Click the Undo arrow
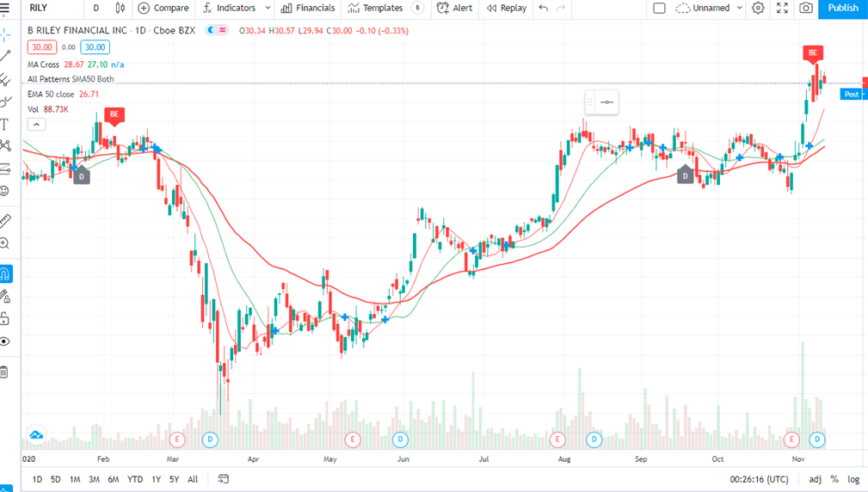The width and height of the screenshot is (868, 492). 543,8
